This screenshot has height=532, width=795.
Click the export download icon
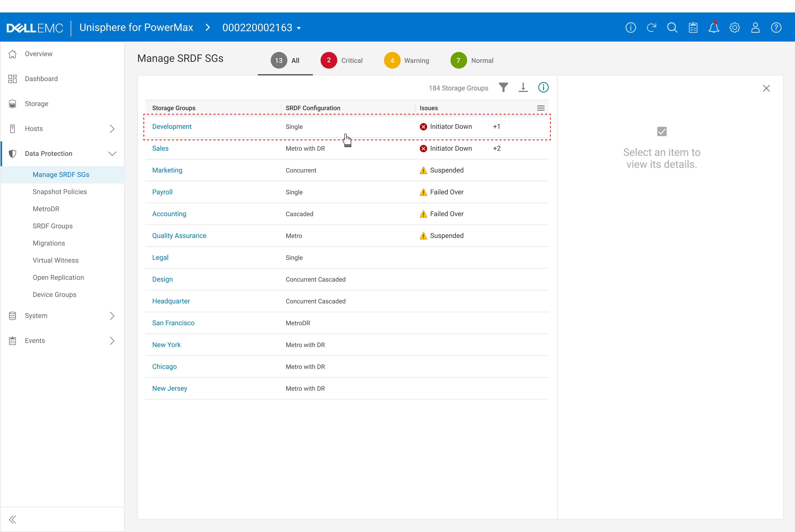point(523,87)
